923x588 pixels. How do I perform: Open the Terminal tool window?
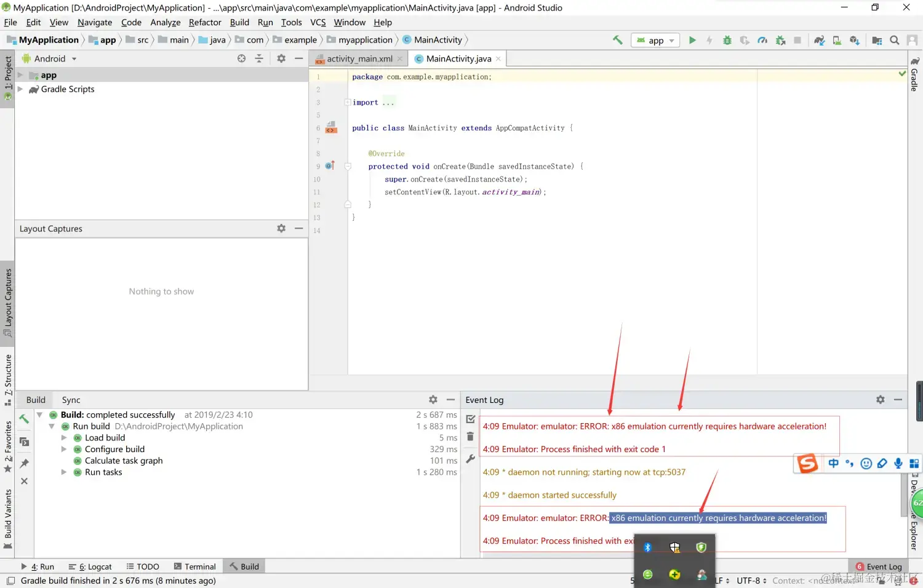(195, 566)
